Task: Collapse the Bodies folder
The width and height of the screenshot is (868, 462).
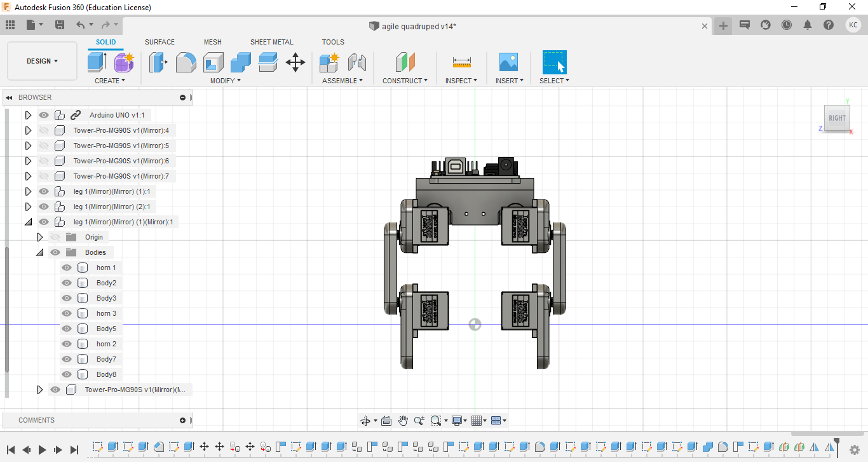Action: tap(39, 252)
